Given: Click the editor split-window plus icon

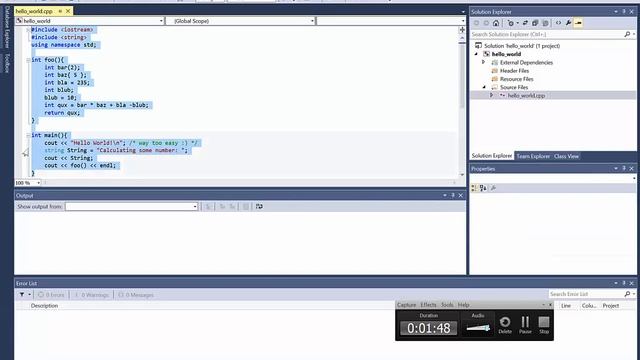Looking at the screenshot, I should (462, 30).
